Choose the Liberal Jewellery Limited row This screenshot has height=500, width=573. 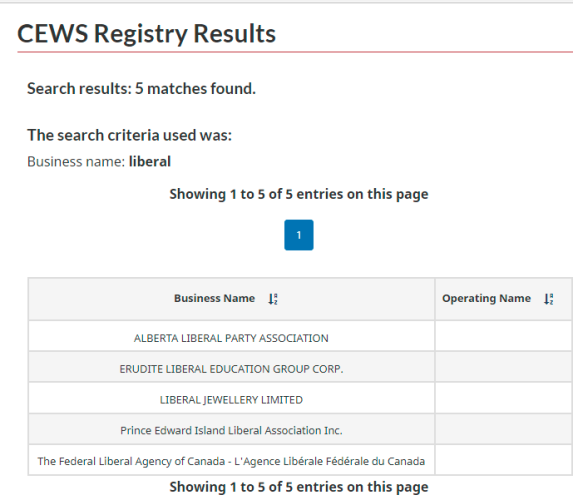[231, 400]
